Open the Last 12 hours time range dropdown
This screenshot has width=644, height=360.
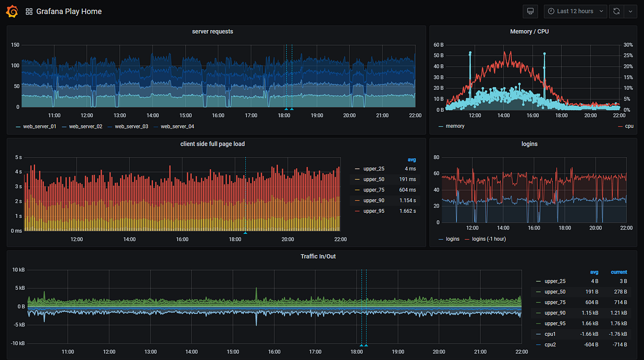(575, 11)
